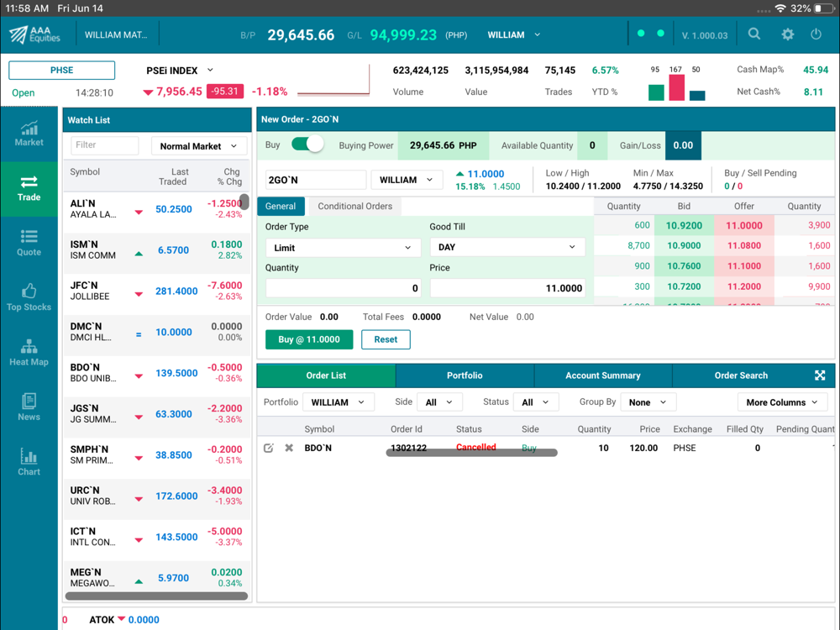Click the power logout icon
The height and width of the screenshot is (630, 840).
[x=816, y=34]
